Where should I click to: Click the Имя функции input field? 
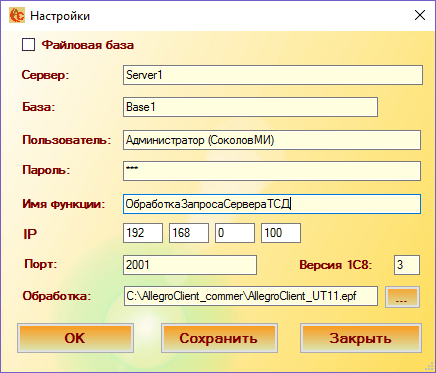click(272, 204)
